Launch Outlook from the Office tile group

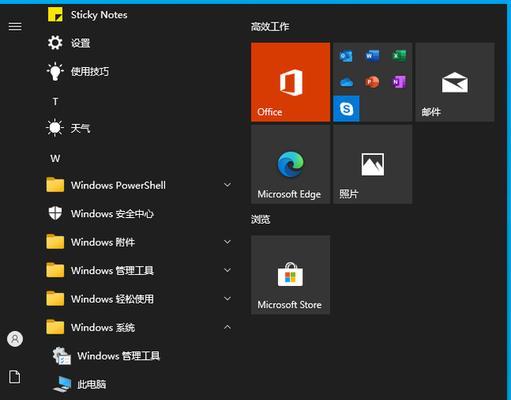(x=346, y=56)
